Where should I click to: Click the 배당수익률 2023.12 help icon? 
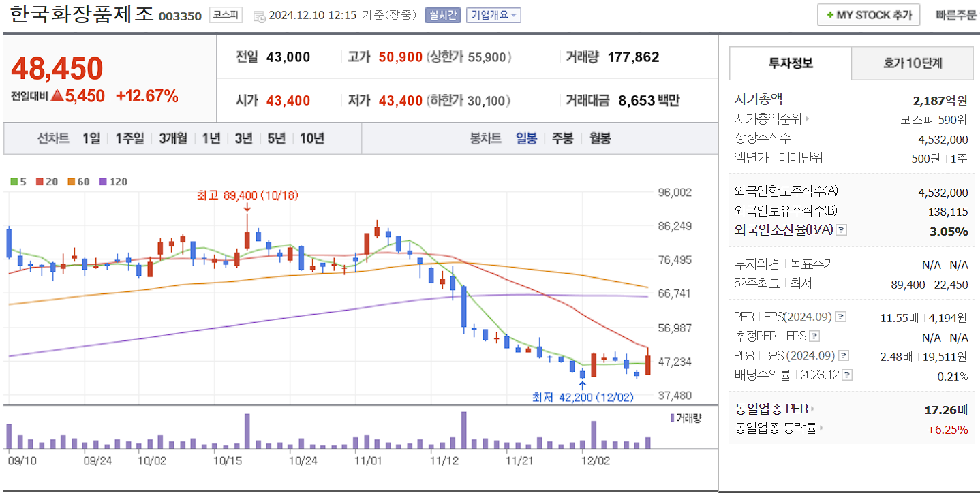point(847,375)
